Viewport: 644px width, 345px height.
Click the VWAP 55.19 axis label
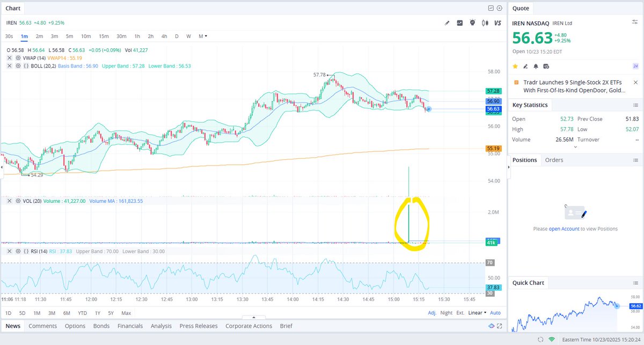[x=493, y=148]
